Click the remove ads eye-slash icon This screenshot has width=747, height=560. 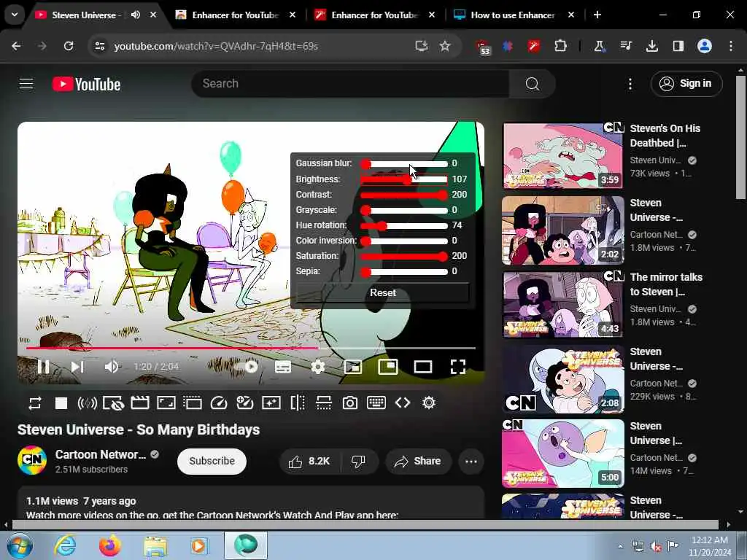click(113, 403)
